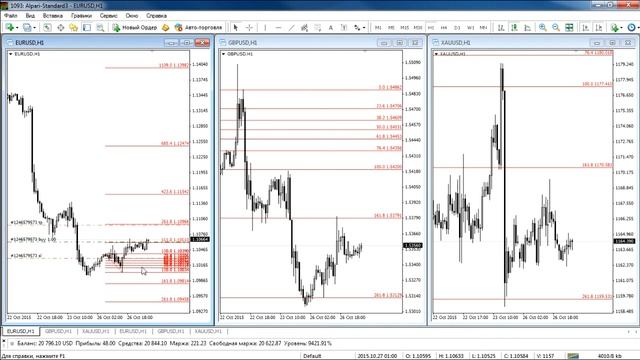Screen dimensions: 640x360
Task: Open the Сервис menu
Action: (109, 16)
